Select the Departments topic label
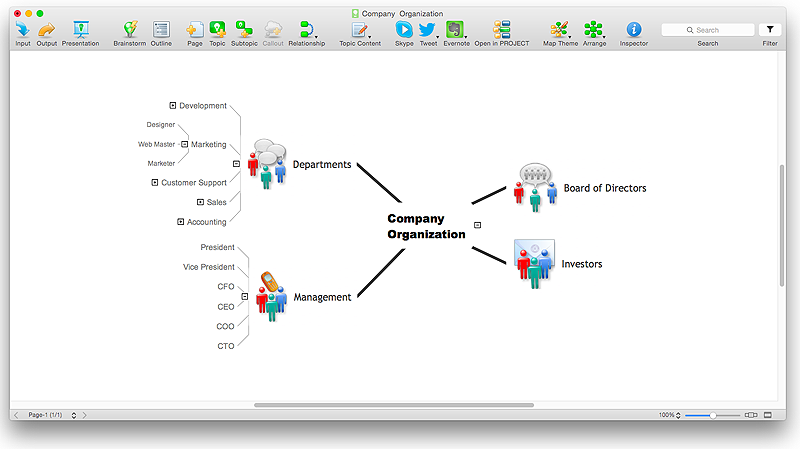This screenshot has height=449, width=800. [322, 164]
